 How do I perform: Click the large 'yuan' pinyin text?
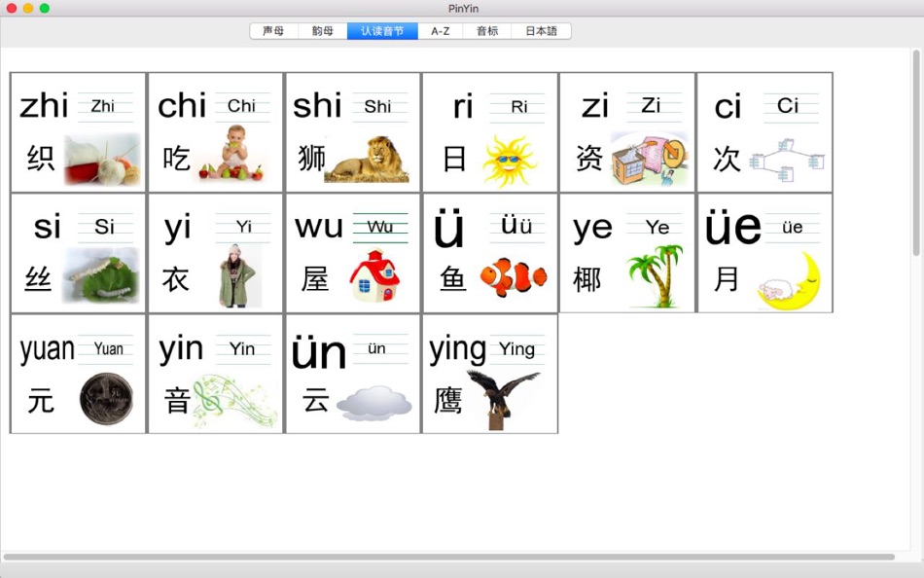click(47, 349)
